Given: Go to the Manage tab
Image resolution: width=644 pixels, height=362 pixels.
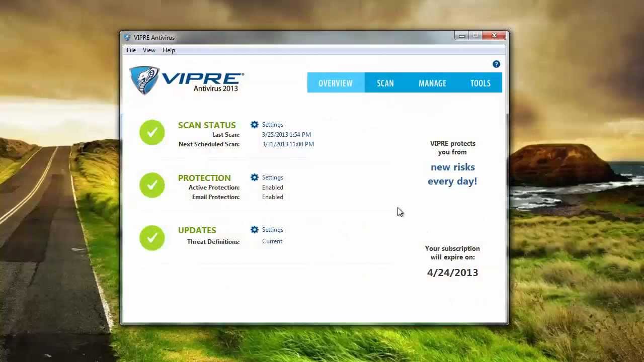Looking at the screenshot, I should coord(432,83).
